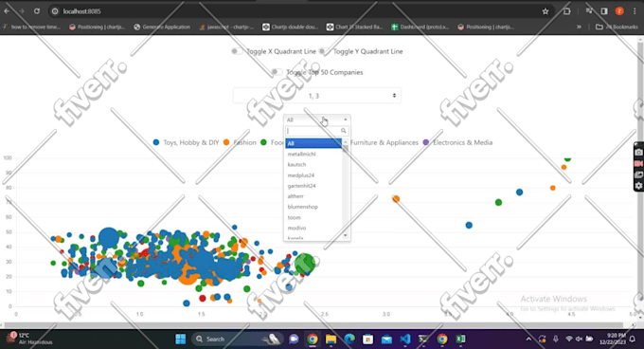Click the company list scroll down arrow
This screenshot has width=644, height=349.
346,235
